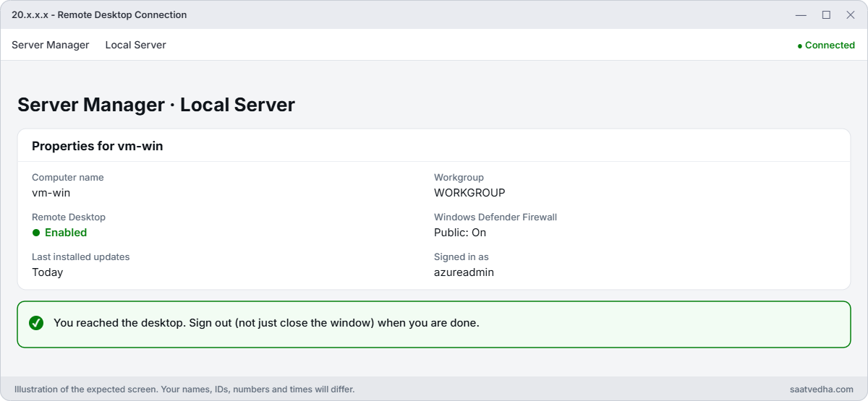Click the green dot beside Enabled
This screenshot has height=401, width=868.
[36, 233]
